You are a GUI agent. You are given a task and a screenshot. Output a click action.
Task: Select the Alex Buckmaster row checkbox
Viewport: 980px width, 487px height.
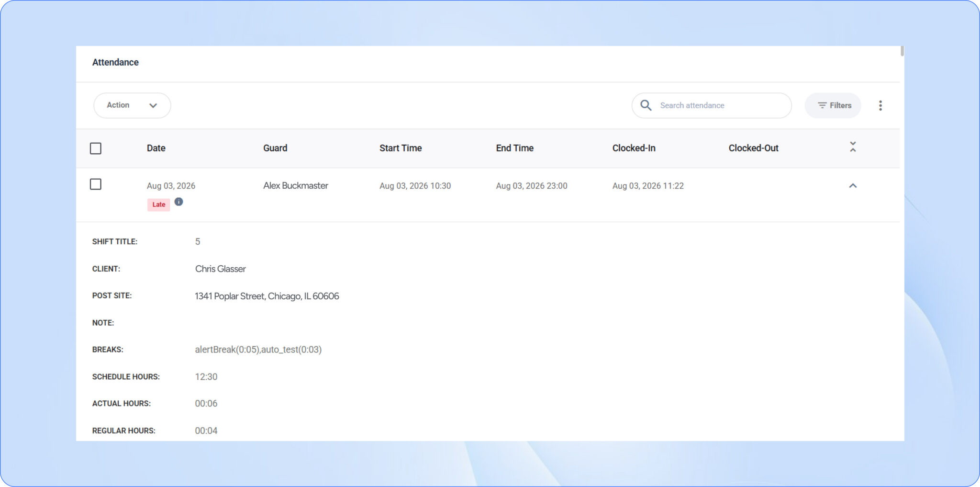point(96,184)
